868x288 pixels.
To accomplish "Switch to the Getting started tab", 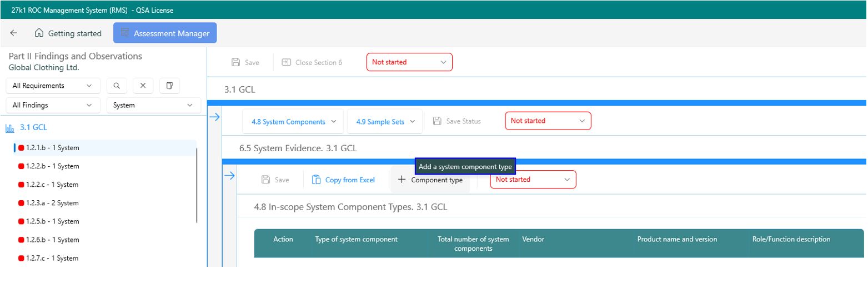I will [68, 33].
